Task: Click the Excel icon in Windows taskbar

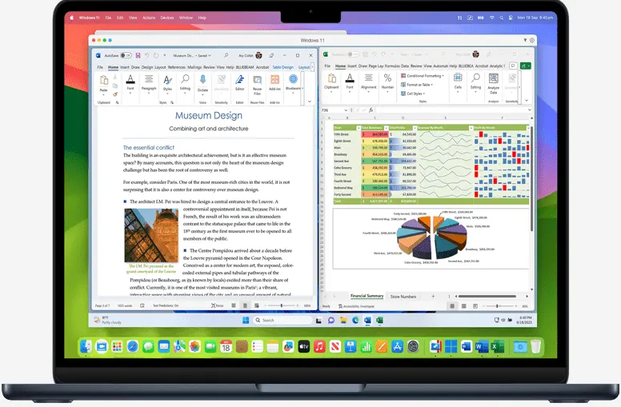Action: [x=379, y=320]
